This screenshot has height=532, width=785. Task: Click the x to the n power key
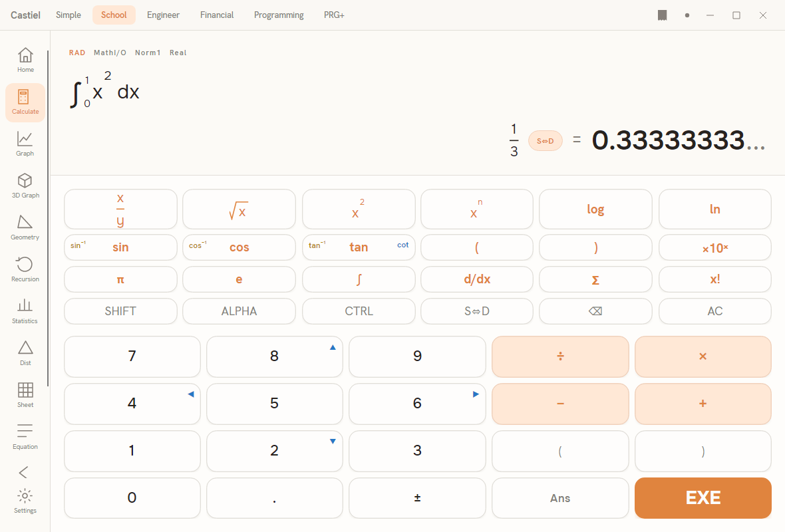pos(477,209)
